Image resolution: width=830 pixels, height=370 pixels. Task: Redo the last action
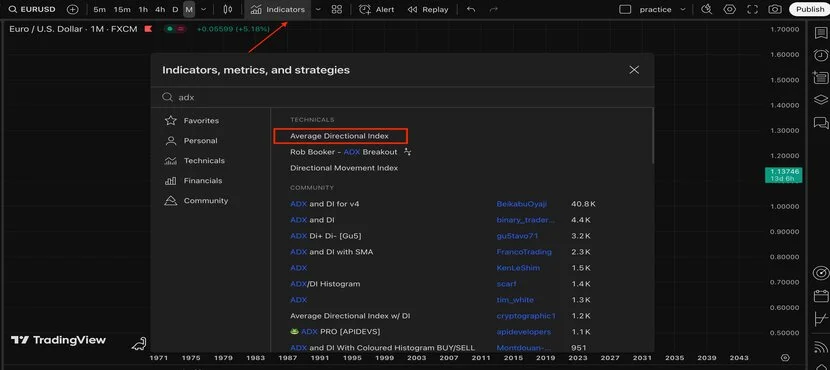coord(493,10)
